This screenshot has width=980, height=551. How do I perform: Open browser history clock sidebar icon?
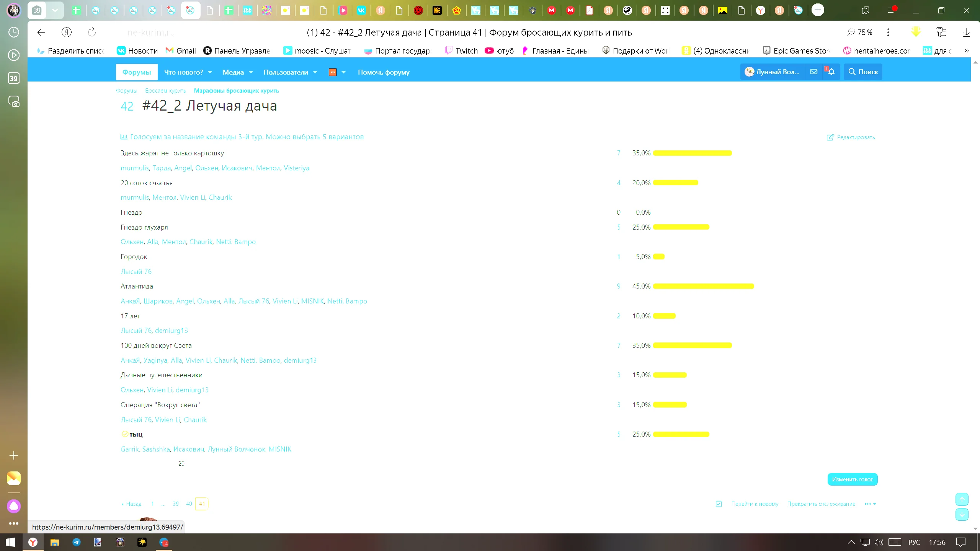pos(14,32)
